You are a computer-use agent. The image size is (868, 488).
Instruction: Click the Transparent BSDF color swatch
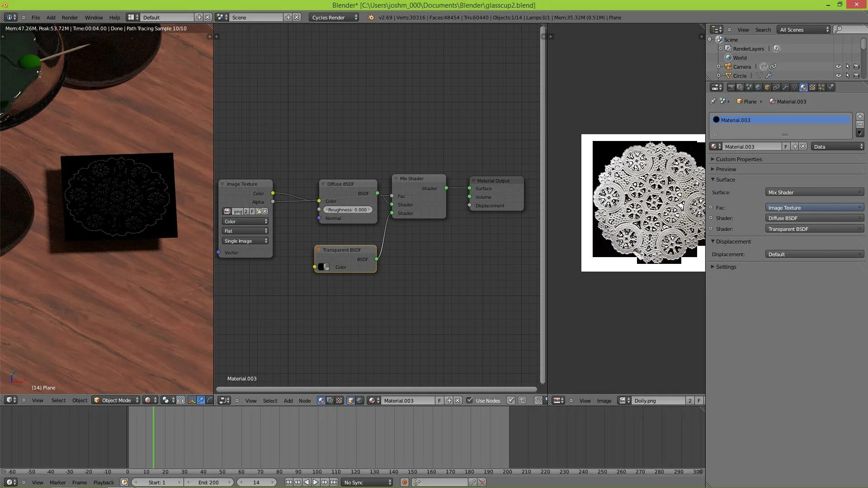pos(324,267)
